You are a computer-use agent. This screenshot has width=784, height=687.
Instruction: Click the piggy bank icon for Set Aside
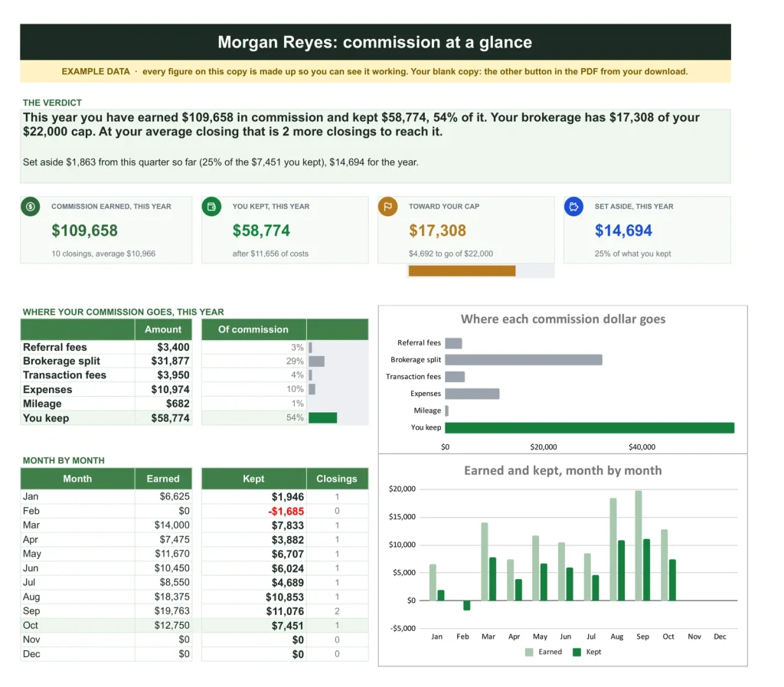(x=573, y=207)
